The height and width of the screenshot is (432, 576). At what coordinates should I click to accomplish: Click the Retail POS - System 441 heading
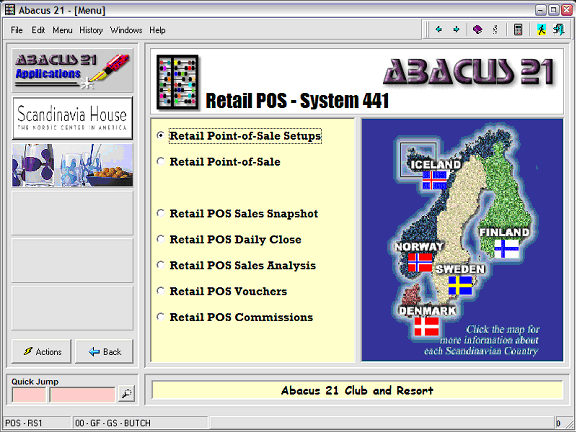[297, 100]
